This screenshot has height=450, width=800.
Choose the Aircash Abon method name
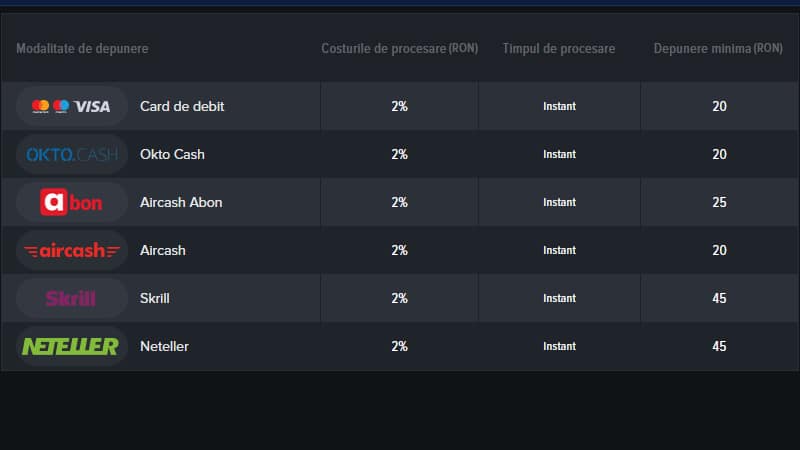tap(181, 202)
